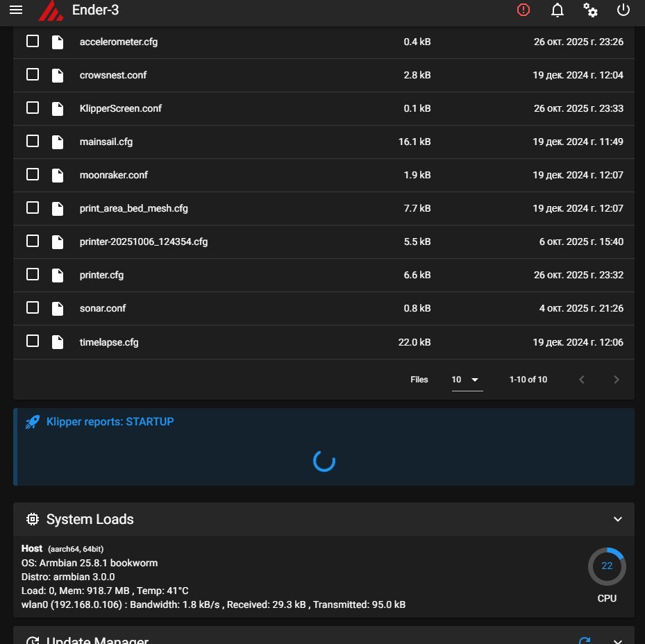
Task: Open the crowsnest.conf file
Action: [113, 75]
